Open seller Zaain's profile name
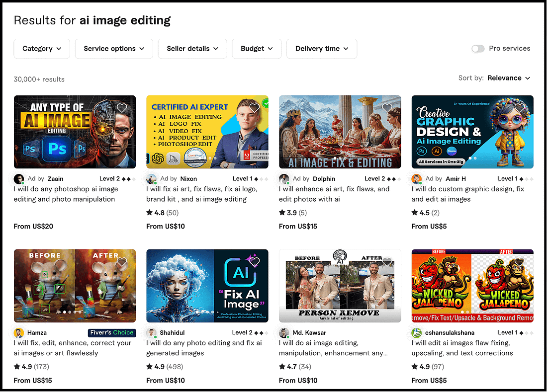The image size is (547, 392). tap(56, 179)
